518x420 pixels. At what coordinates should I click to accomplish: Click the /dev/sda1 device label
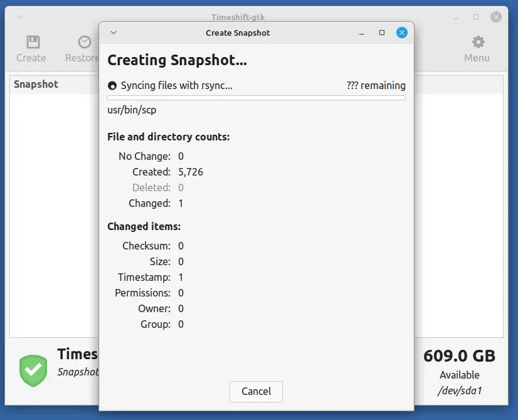(459, 391)
